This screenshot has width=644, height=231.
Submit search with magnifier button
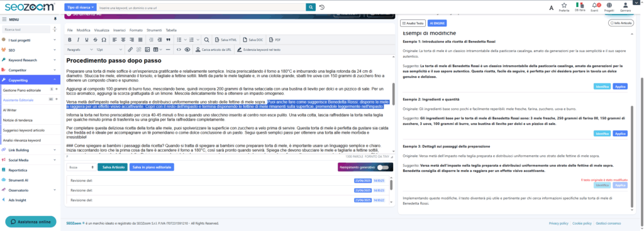pos(311,8)
